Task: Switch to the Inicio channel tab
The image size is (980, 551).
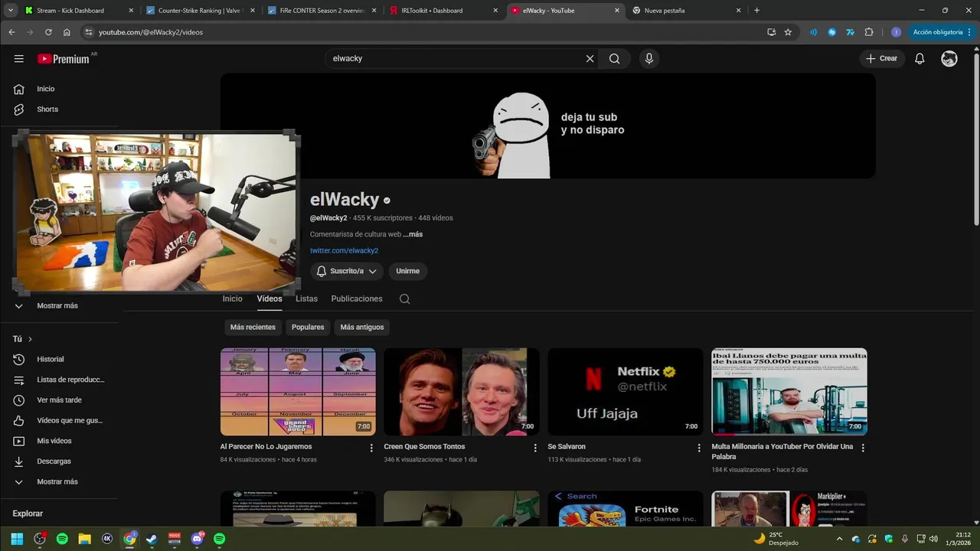Action: click(x=232, y=299)
